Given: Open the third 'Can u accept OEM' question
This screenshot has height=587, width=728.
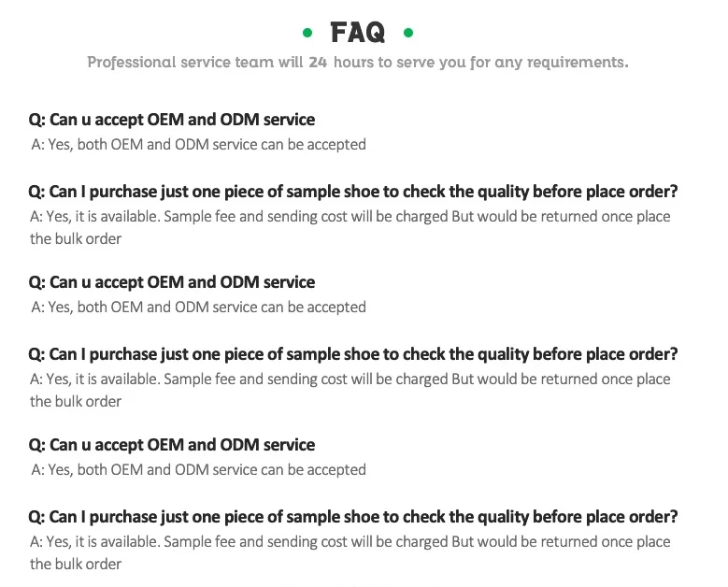Looking at the screenshot, I should click(x=172, y=445).
